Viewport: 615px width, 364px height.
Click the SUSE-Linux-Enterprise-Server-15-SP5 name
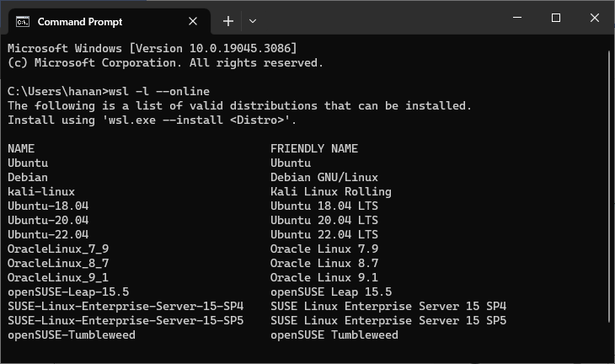tap(126, 320)
